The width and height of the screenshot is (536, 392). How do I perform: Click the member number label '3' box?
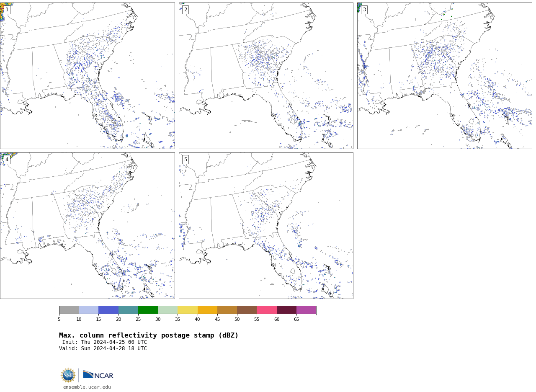[x=364, y=10]
